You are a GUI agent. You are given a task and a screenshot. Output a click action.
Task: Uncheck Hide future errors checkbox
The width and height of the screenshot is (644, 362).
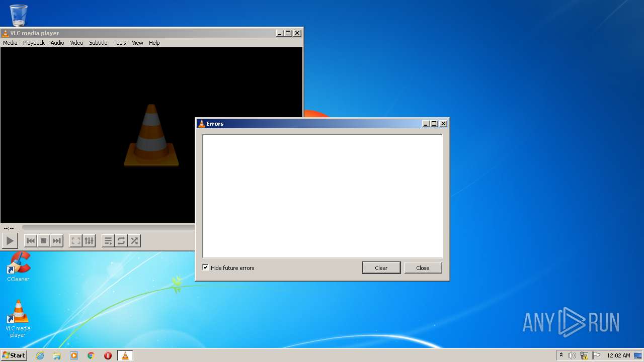pyautogui.click(x=205, y=267)
